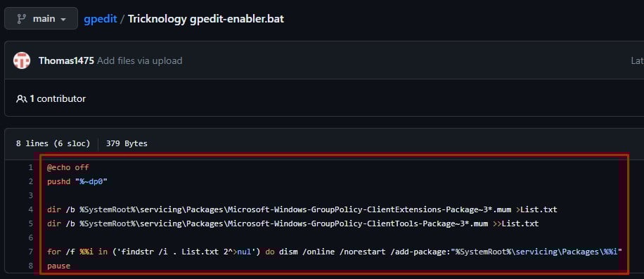Click the 379 Bytes file size label
The height and width of the screenshot is (279, 644).
pos(127,143)
